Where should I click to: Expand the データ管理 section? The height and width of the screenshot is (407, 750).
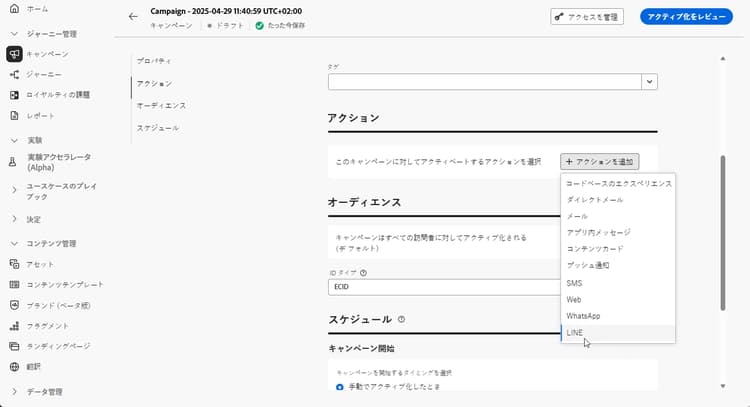tap(14, 392)
